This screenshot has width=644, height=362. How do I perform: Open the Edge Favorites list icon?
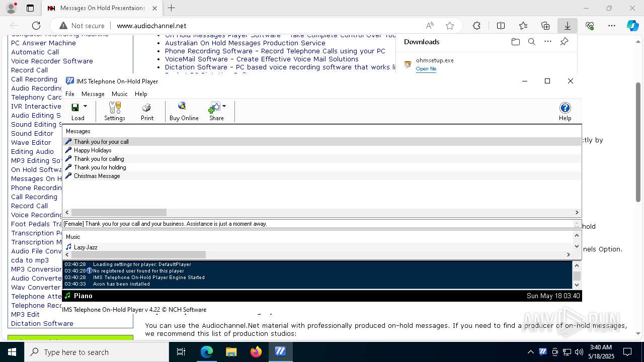(523, 26)
